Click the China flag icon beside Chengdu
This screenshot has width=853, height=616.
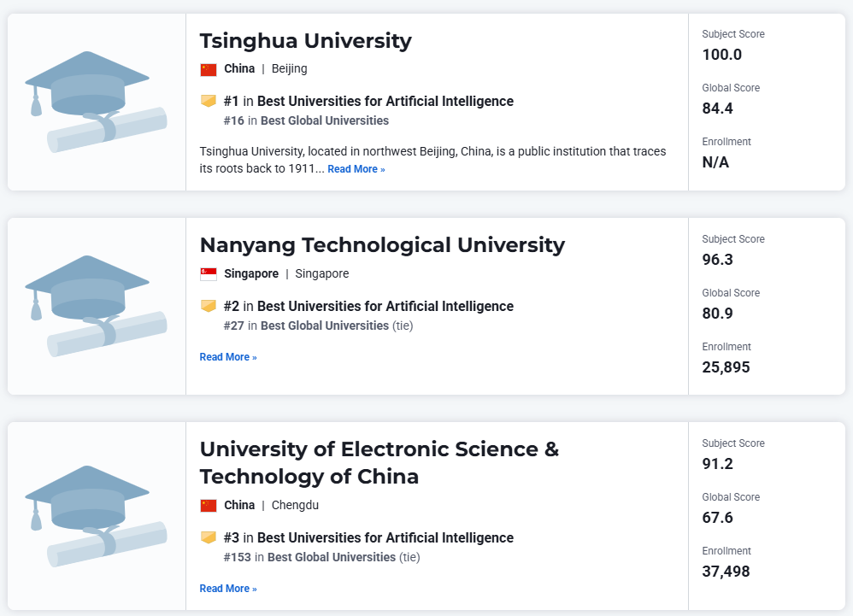(209, 506)
